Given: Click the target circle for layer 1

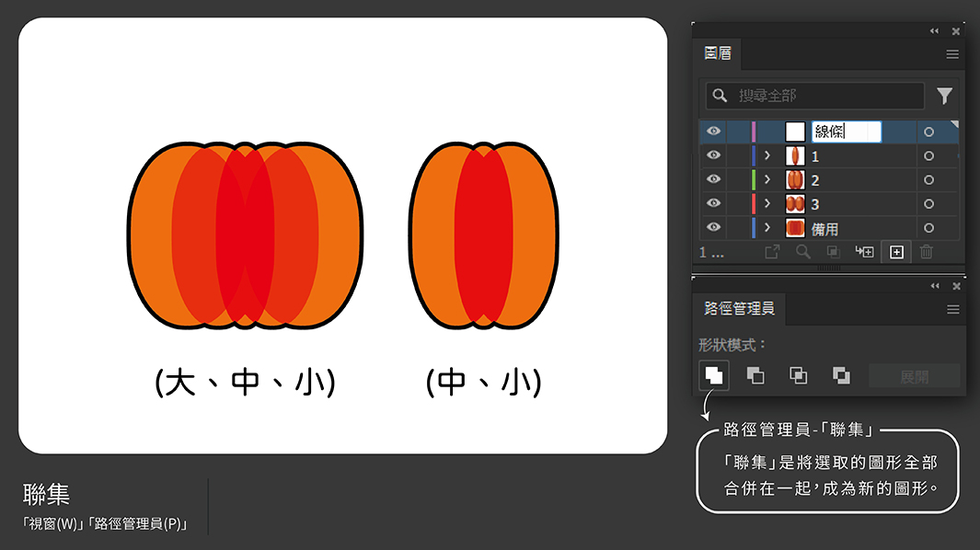Looking at the screenshot, I should 928,155.
